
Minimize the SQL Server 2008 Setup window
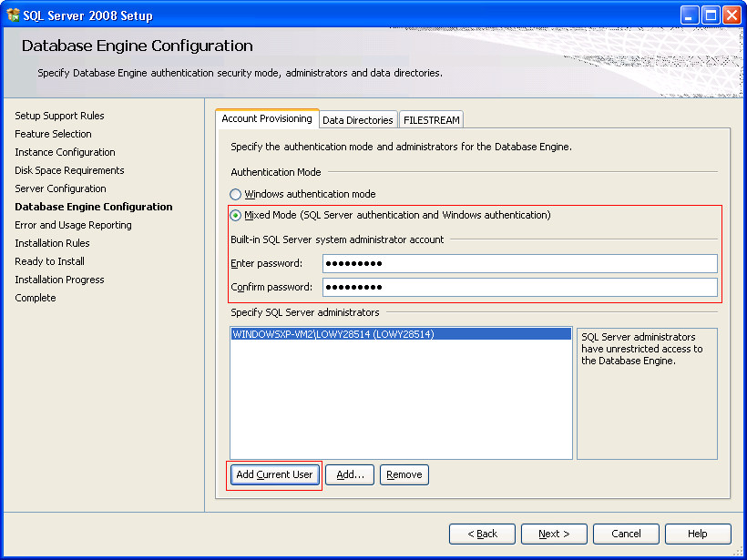point(689,15)
